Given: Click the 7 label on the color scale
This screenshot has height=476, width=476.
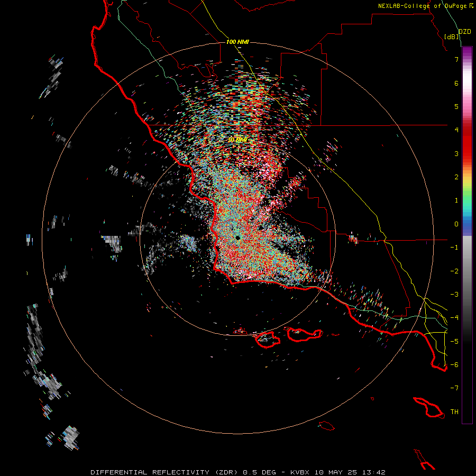Looking at the screenshot, I should coord(456,59).
